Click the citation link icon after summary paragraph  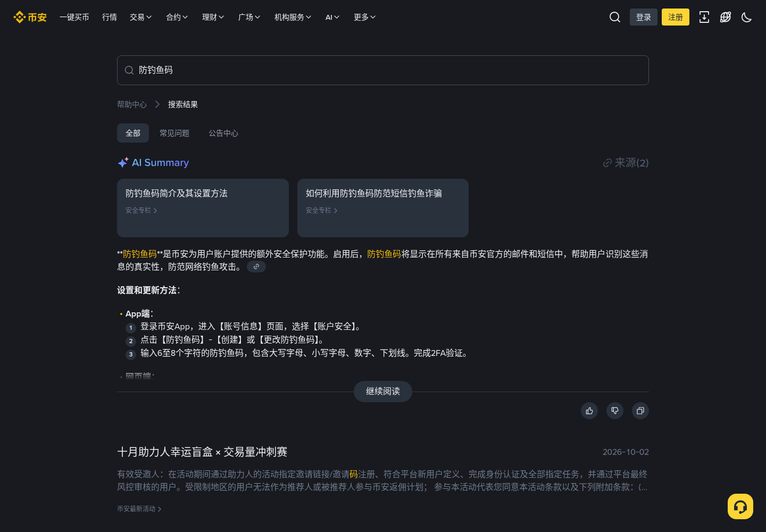(256, 267)
